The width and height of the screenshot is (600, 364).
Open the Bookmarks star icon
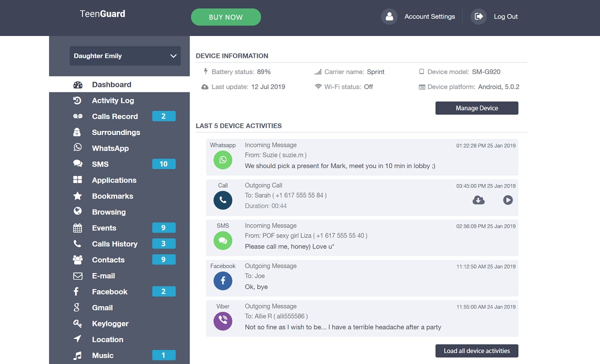77,196
